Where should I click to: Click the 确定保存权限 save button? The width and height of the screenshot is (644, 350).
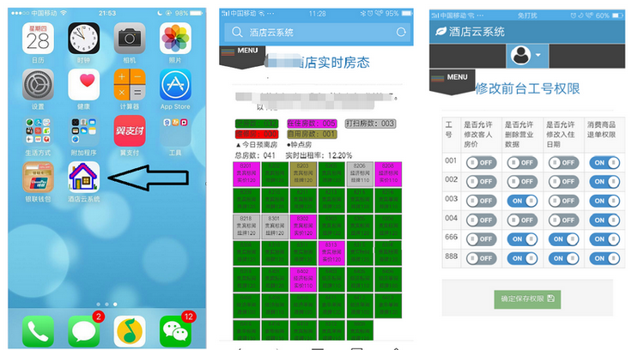[527, 299]
